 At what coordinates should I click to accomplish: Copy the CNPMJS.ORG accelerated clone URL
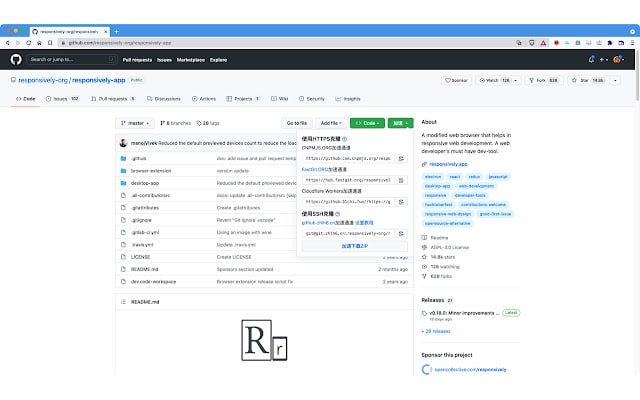401,158
